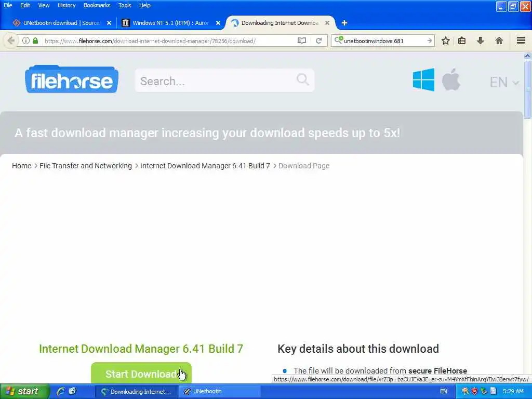
Task: Reload the page with the refresh icon
Action: click(318, 41)
